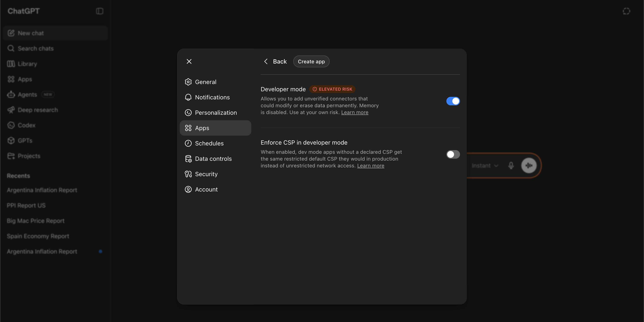Click the Agents robot icon
The image size is (644, 322).
11,94
